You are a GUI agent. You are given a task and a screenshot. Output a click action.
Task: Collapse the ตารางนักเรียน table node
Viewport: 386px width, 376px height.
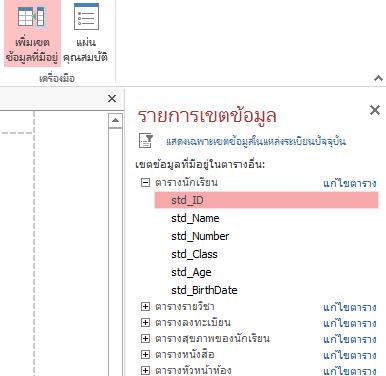pos(145,182)
